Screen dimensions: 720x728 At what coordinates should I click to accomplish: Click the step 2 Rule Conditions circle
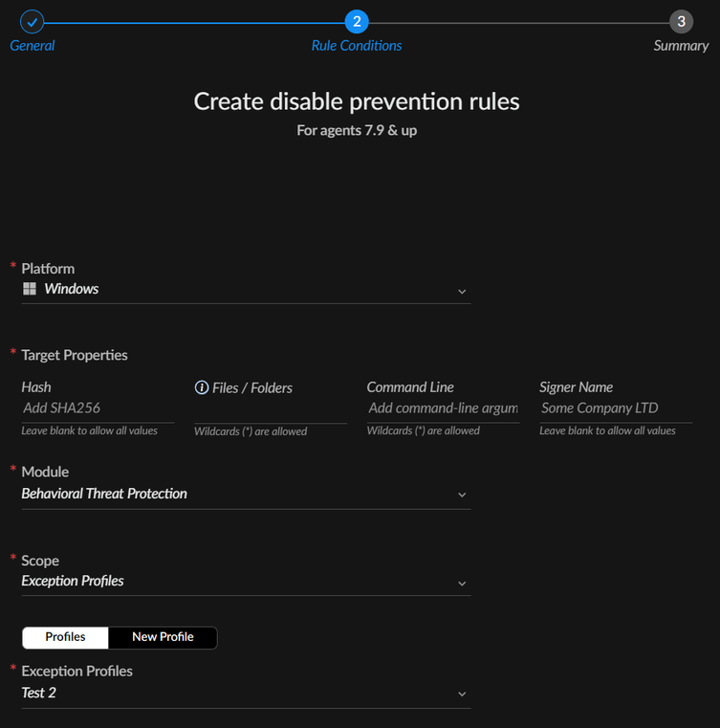click(x=357, y=22)
